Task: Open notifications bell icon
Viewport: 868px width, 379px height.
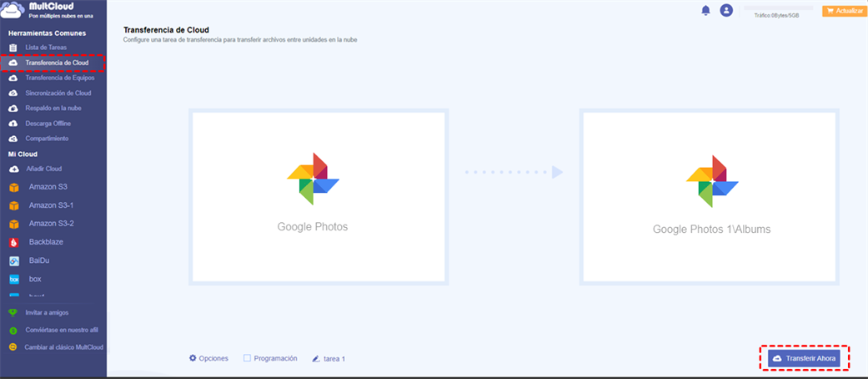Action: pyautogui.click(x=705, y=10)
